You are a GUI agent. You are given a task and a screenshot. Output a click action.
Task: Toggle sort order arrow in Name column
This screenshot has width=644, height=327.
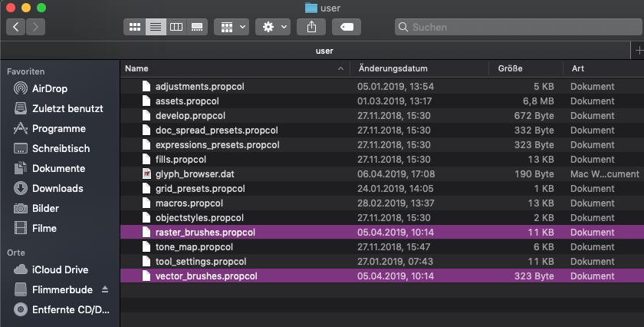340,68
